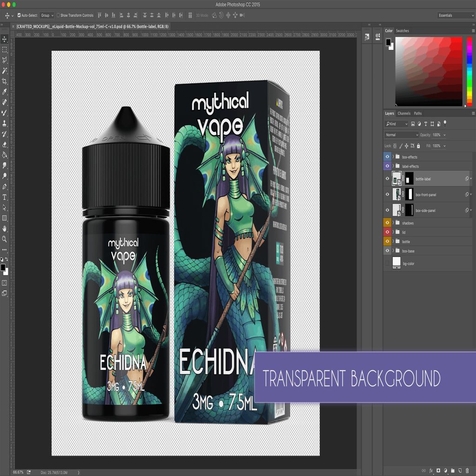
Task: Enable the Auto-Select checkbox
Action: (x=19, y=15)
